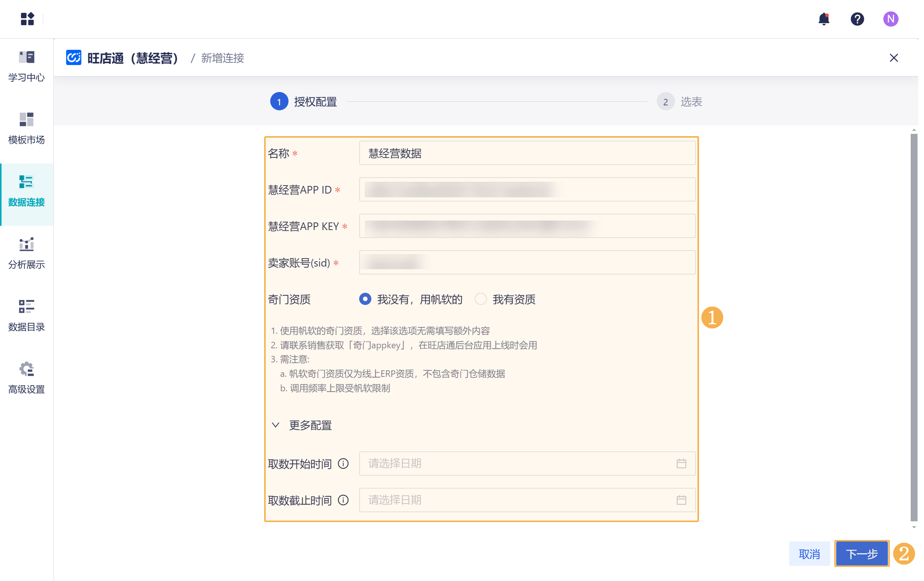Image resolution: width=924 pixels, height=581 pixels.
Task: Open 分析展示 in sidebar
Action: click(27, 253)
